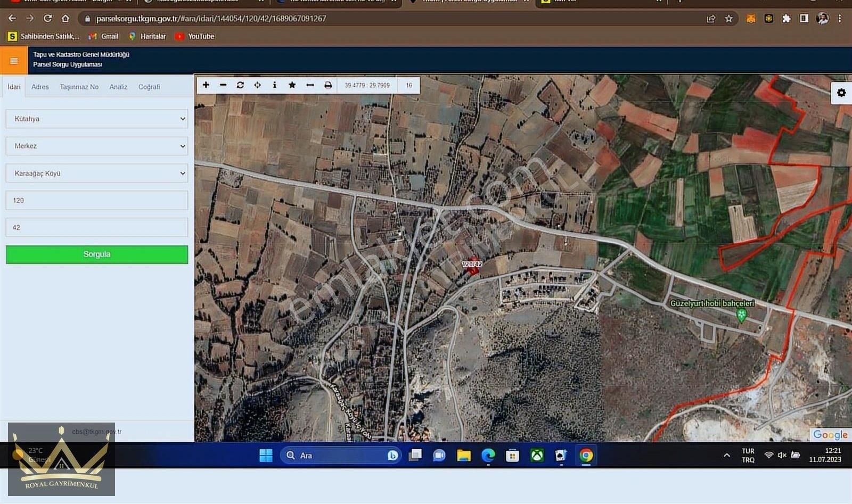This screenshot has height=504, width=852.
Task: Click the ada field containing 120
Action: tap(97, 200)
